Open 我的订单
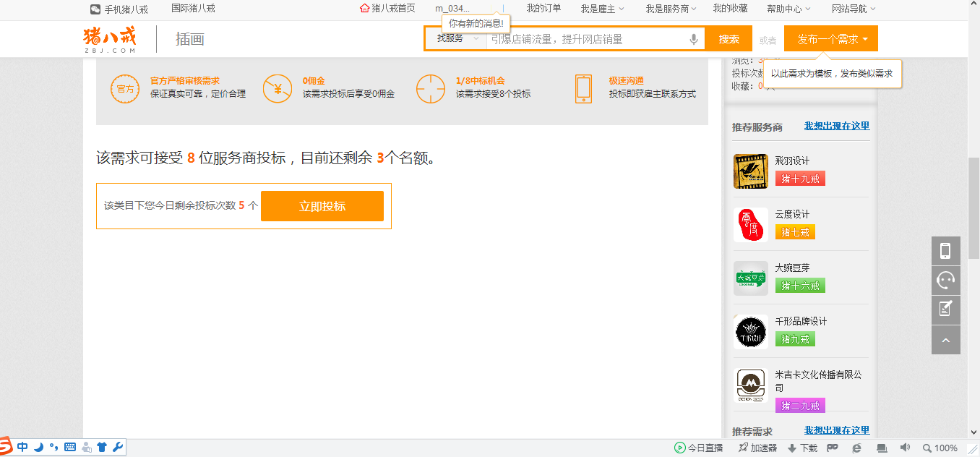Viewport: 980px width, 457px height. click(x=543, y=9)
